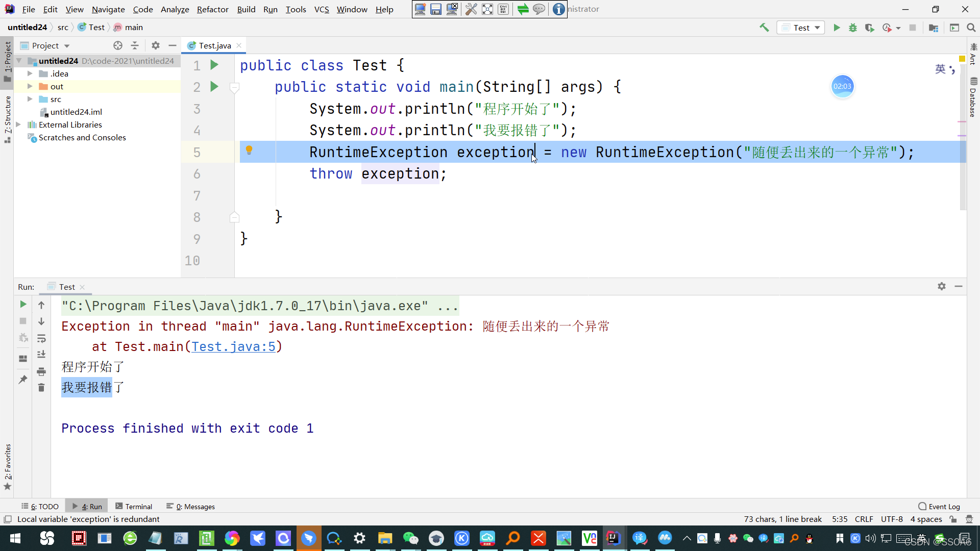This screenshot has width=980, height=551.
Task: Open Project panel settings gear
Action: [156, 45]
